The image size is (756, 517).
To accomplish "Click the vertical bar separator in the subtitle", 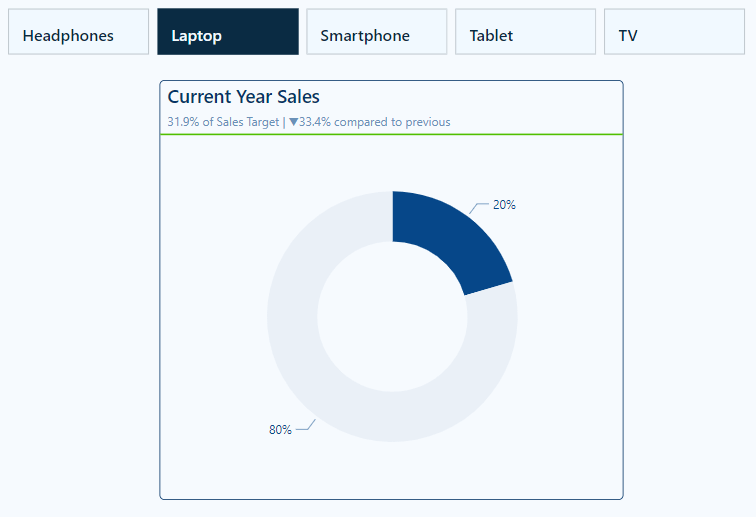I will click(x=284, y=122).
